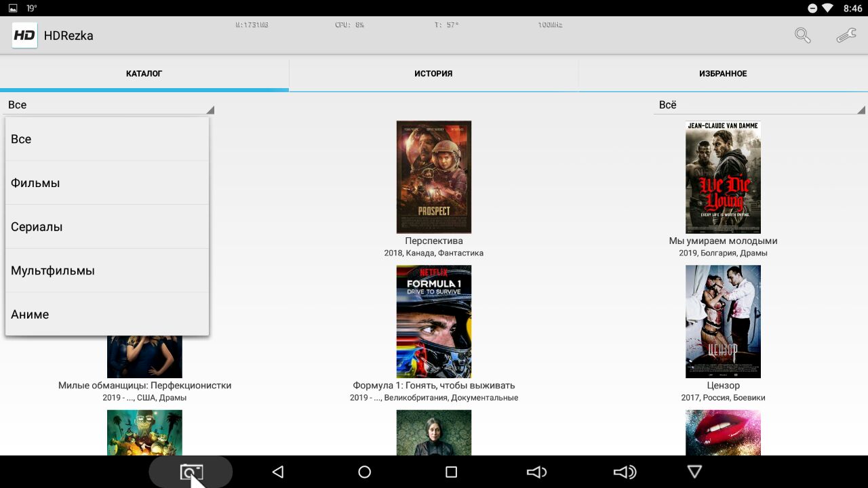Open 'Формула 1: Гонять, чтобы выживать' title

click(434, 386)
